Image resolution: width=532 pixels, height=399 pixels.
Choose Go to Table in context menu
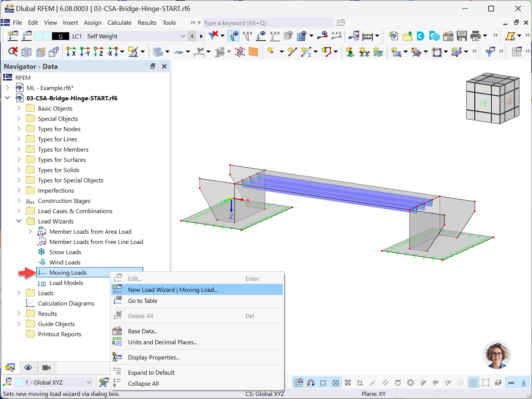point(197,301)
